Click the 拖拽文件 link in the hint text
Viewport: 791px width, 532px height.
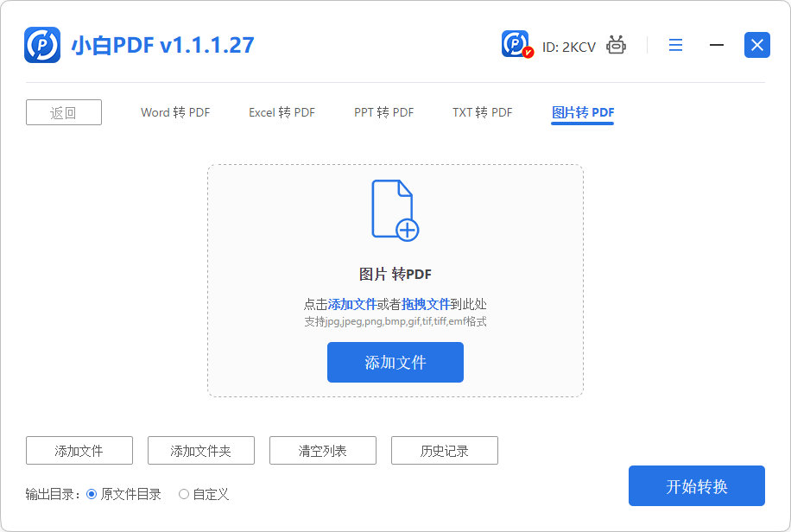point(425,304)
